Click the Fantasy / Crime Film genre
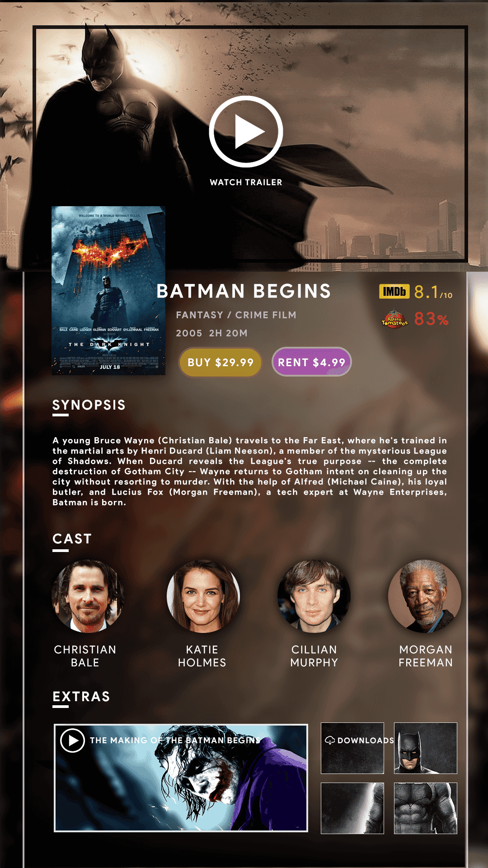The image size is (488, 868). (x=236, y=315)
